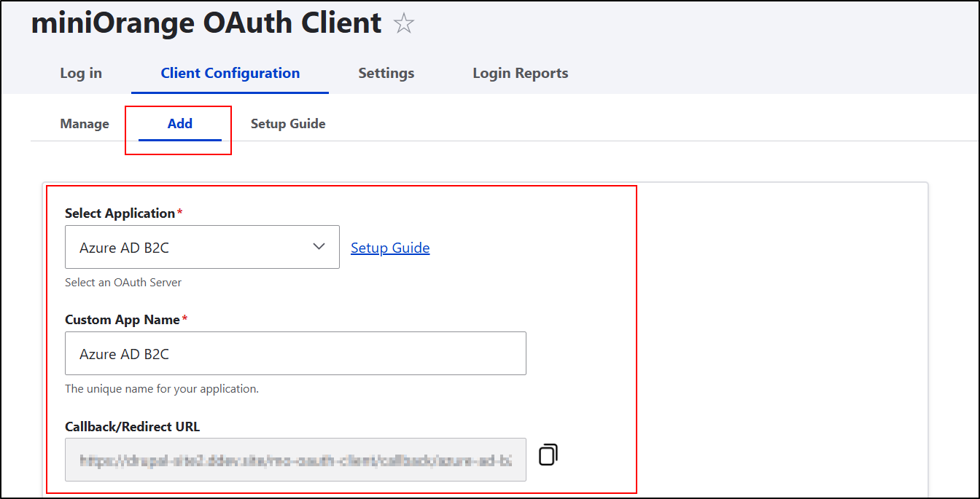The height and width of the screenshot is (499, 980).
Task: Open the Log in tab
Action: [x=81, y=73]
